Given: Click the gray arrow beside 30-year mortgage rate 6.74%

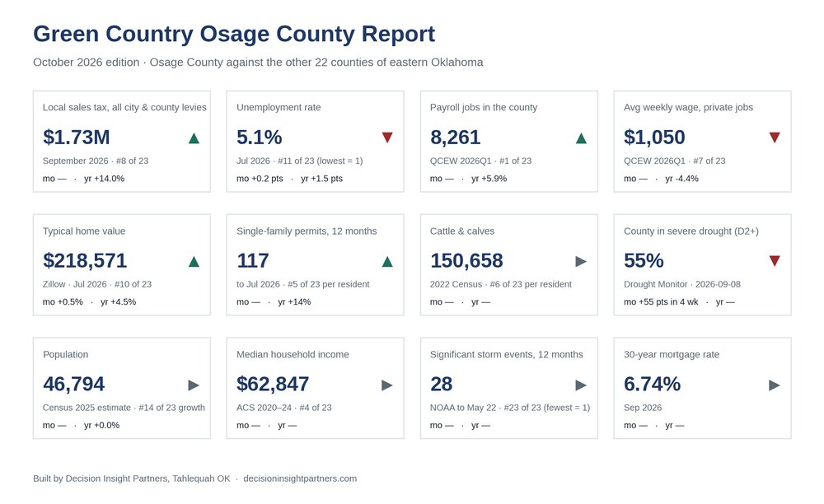Looking at the screenshot, I should 775,385.
